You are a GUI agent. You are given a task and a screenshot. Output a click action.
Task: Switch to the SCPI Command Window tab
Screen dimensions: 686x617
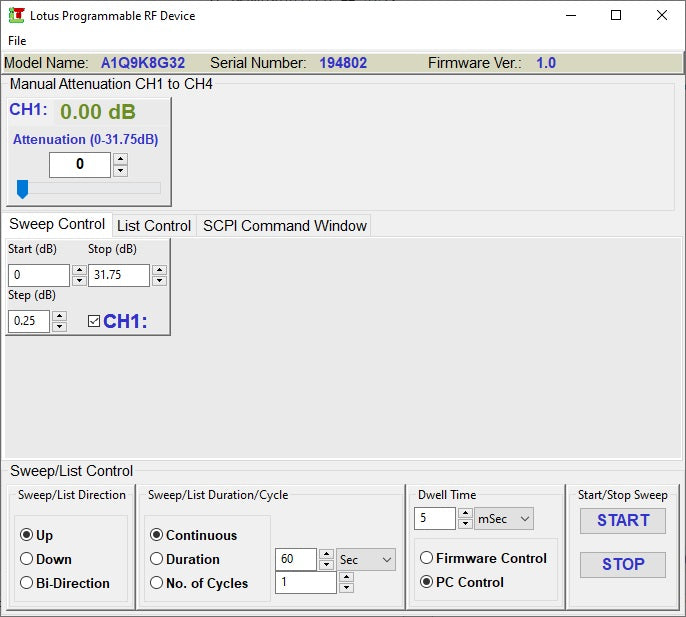(285, 226)
